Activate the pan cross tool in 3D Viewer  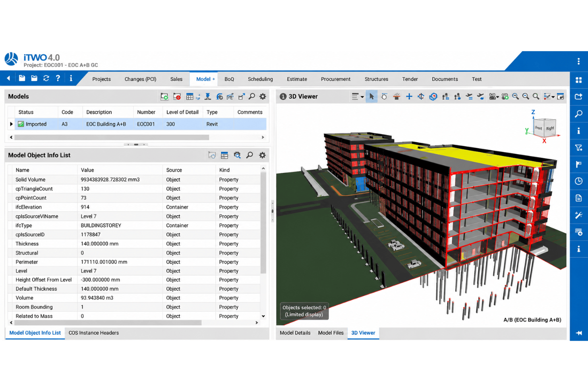[409, 97]
